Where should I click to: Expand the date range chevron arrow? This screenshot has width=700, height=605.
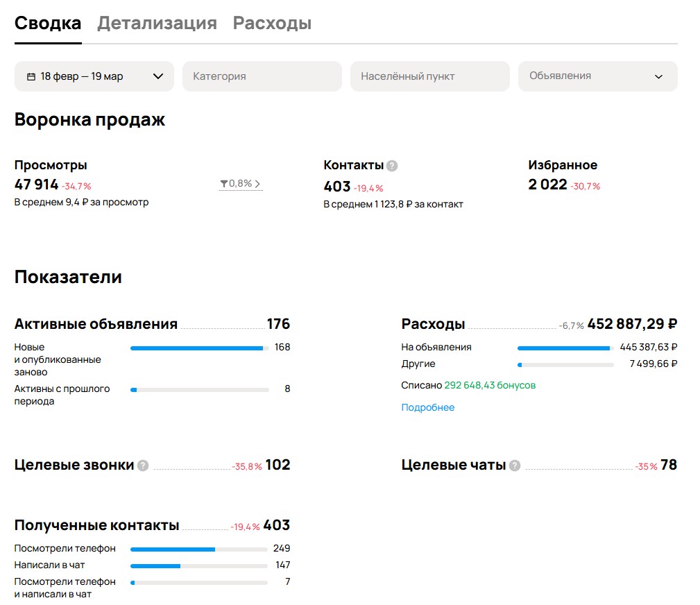coord(158,76)
